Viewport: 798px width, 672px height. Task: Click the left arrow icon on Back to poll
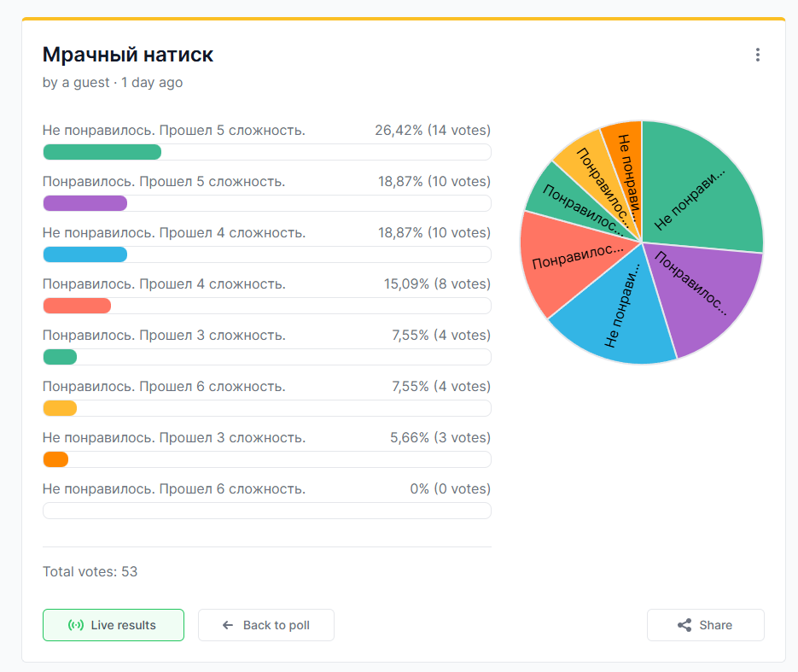(x=228, y=625)
